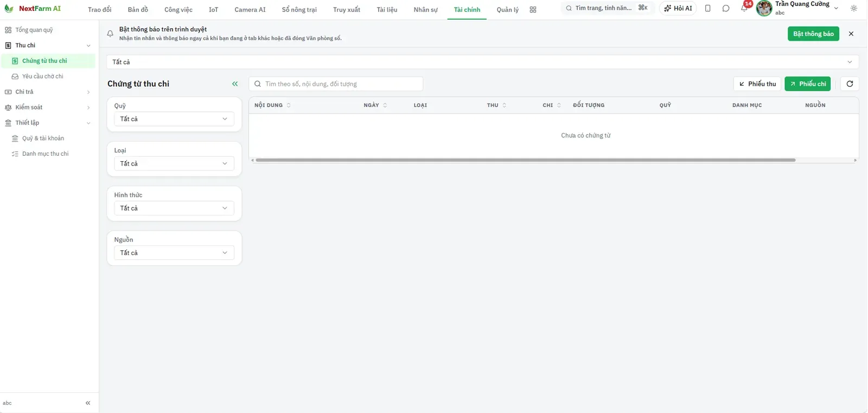Refresh the chứng từ list
Viewport: 868px width, 413px height.
point(850,84)
